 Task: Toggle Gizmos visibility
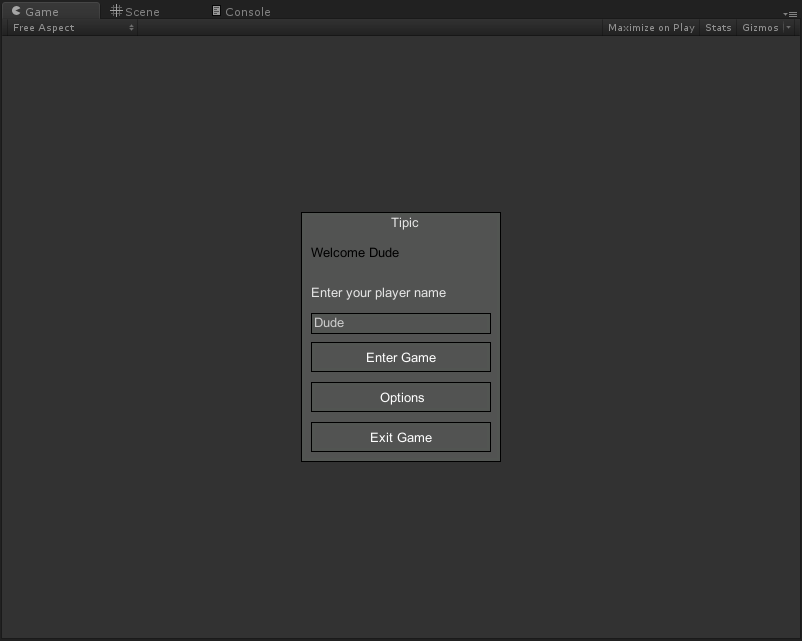click(759, 27)
